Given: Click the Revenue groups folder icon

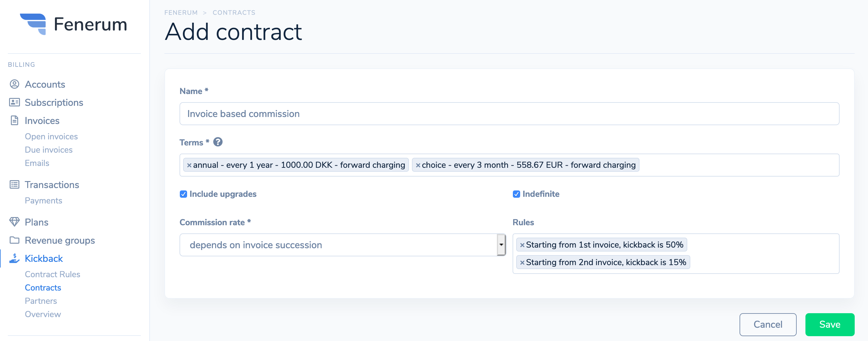Looking at the screenshot, I should click(14, 240).
